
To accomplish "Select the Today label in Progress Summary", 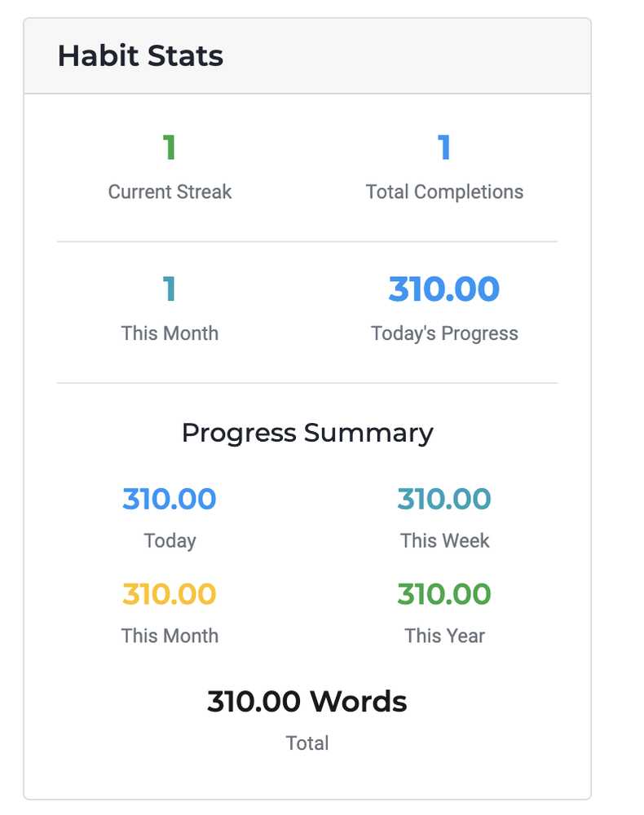I will tap(170, 540).
